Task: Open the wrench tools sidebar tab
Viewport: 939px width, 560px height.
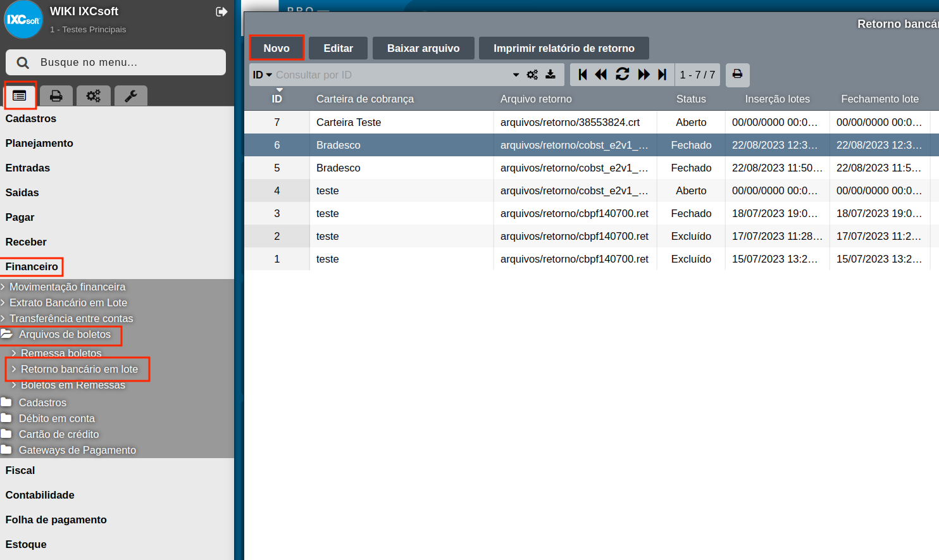Action: [131, 96]
